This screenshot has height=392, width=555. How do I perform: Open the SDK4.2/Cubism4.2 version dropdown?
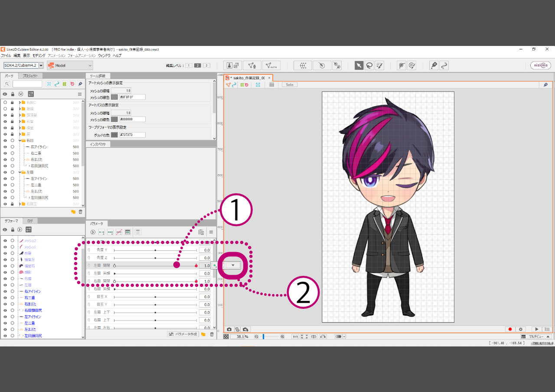point(41,65)
